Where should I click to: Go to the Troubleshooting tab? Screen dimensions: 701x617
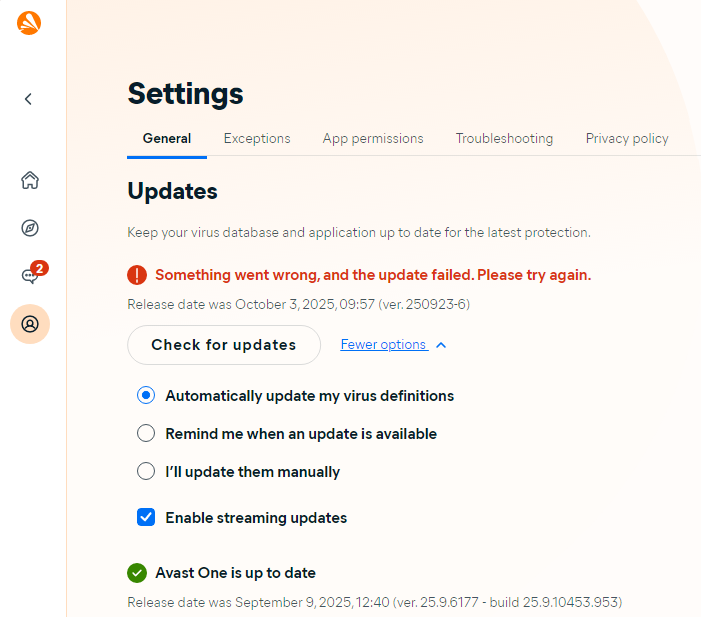(x=504, y=139)
